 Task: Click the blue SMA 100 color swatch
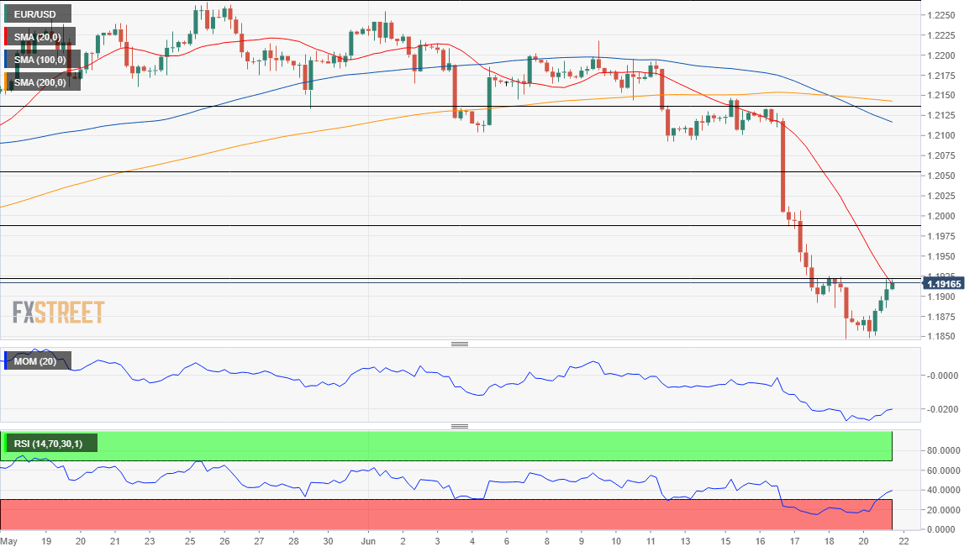coord(6,60)
